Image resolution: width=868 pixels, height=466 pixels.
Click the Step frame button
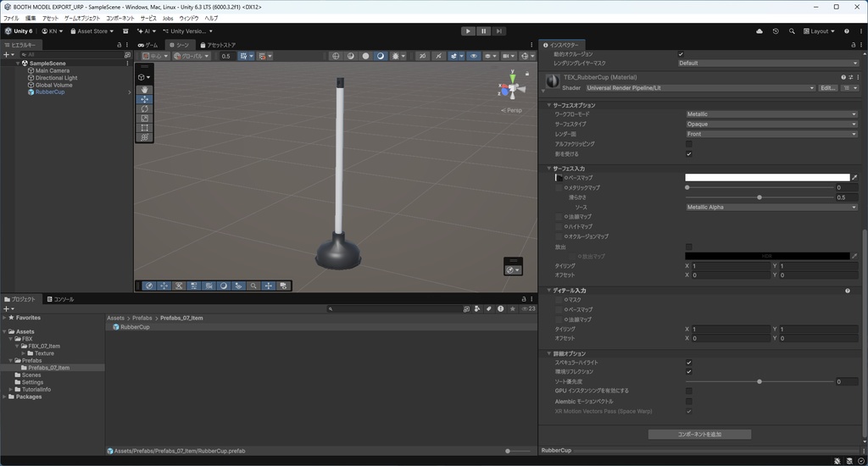coord(498,31)
